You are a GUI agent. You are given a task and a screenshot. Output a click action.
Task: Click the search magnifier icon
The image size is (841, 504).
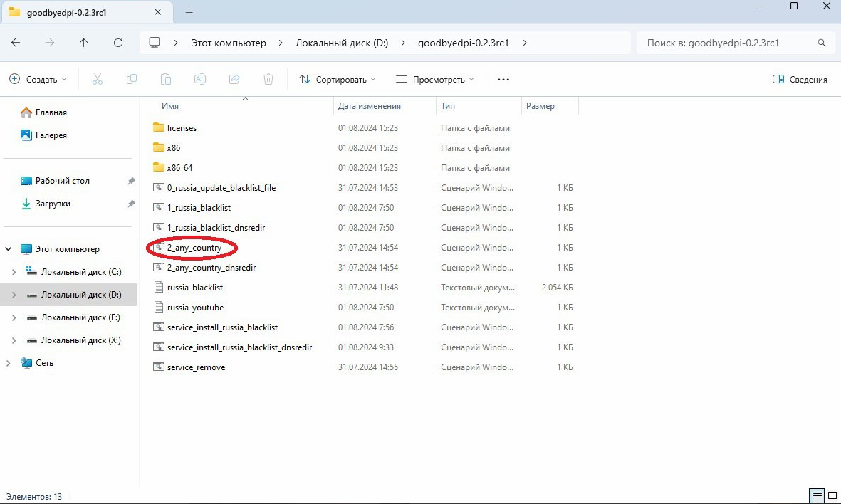coord(821,43)
